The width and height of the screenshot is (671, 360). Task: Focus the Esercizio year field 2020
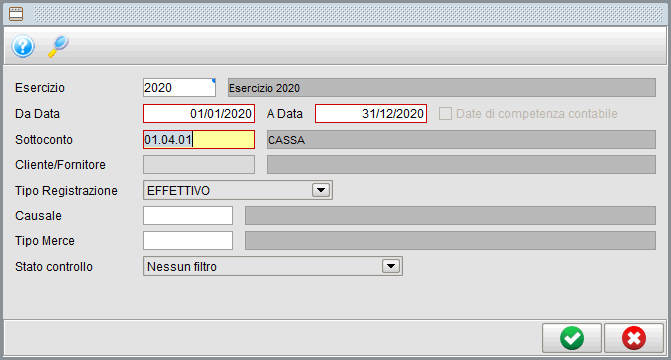click(x=179, y=88)
